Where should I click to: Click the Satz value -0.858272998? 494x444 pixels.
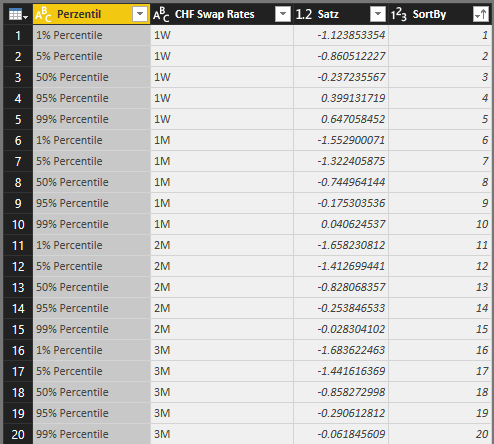pos(351,392)
